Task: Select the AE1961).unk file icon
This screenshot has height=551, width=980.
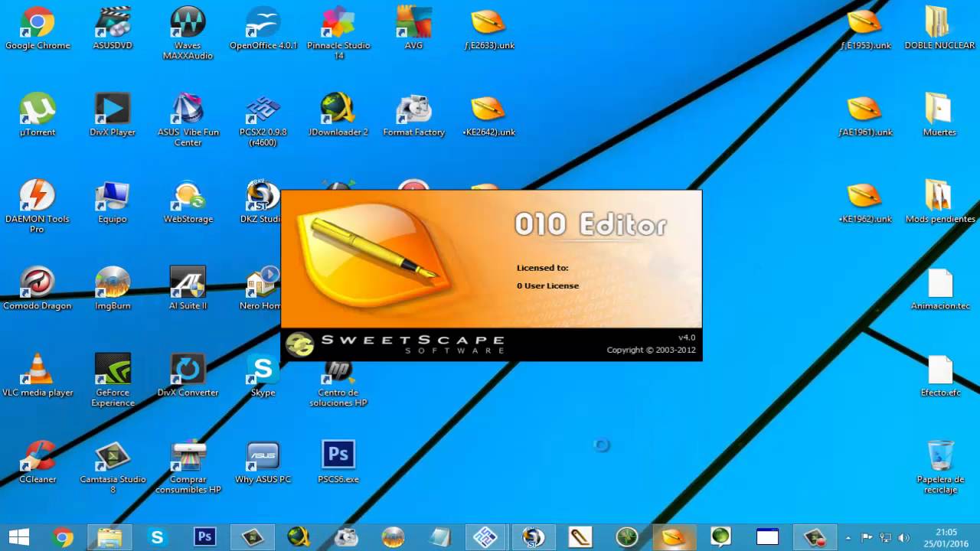Action: (x=865, y=115)
